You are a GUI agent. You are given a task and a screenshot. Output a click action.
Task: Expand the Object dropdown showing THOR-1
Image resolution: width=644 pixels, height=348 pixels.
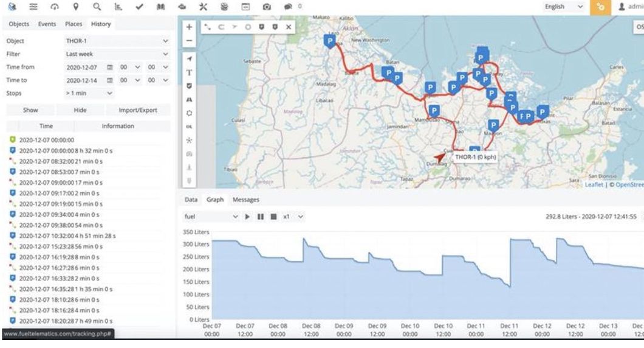(x=115, y=41)
